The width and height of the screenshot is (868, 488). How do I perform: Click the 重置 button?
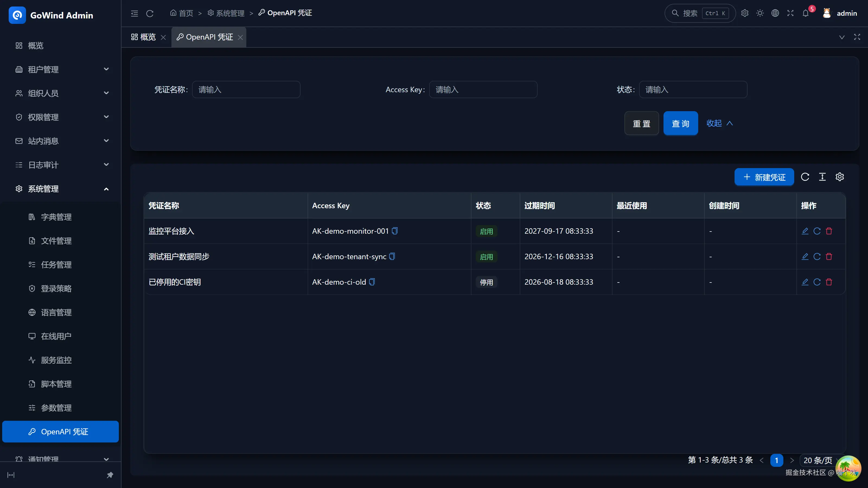641,123
